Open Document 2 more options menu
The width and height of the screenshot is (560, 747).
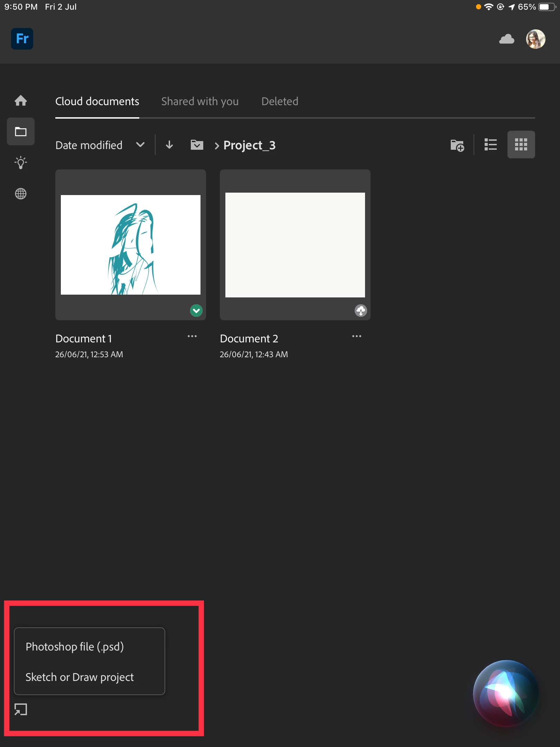tap(357, 336)
